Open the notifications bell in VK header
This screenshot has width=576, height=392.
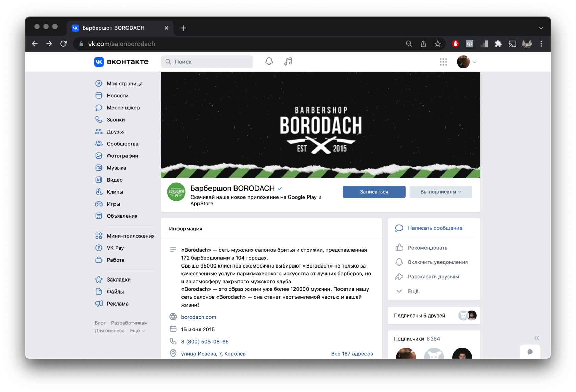pyautogui.click(x=269, y=61)
